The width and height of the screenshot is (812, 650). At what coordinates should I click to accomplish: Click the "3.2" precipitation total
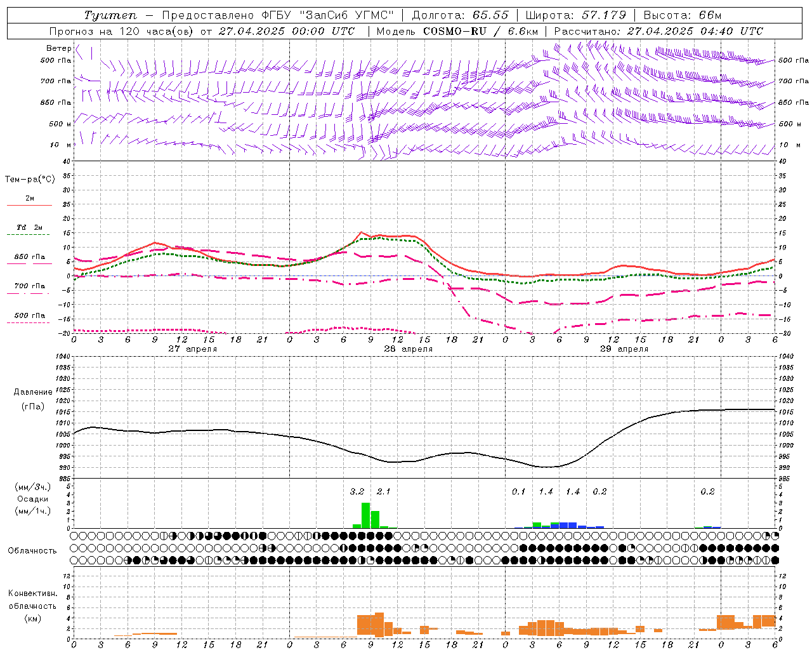(x=357, y=492)
